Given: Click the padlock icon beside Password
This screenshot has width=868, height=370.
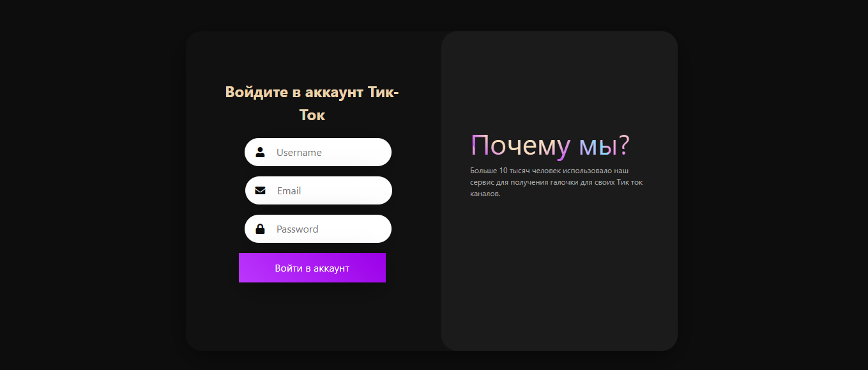Looking at the screenshot, I should click(x=260, y=229).
